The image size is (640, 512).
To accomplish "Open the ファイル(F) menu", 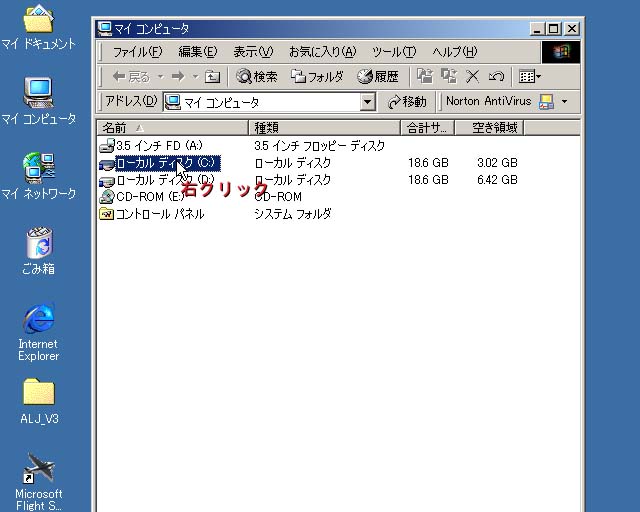I will (137, 52).
